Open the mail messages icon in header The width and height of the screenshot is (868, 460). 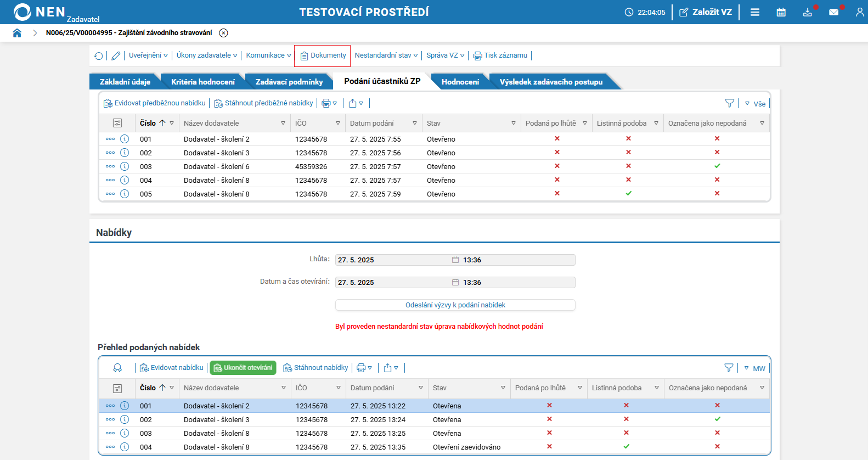coord(833,12)
